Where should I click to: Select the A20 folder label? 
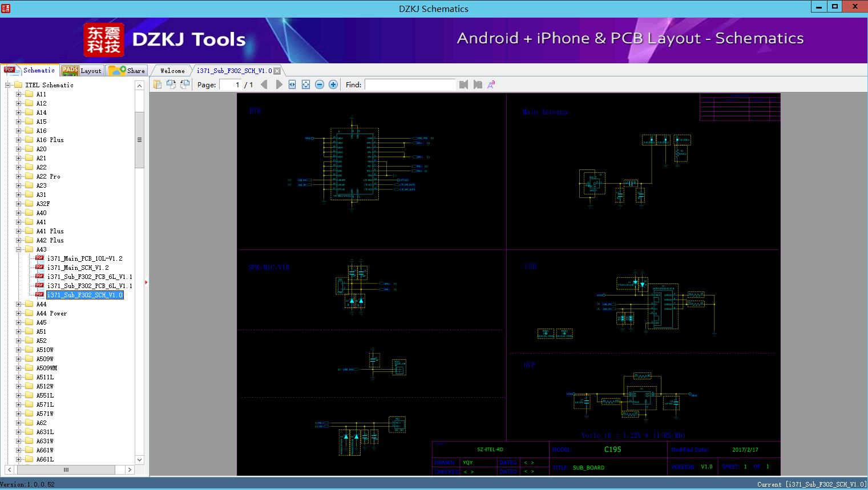(41, 149)
